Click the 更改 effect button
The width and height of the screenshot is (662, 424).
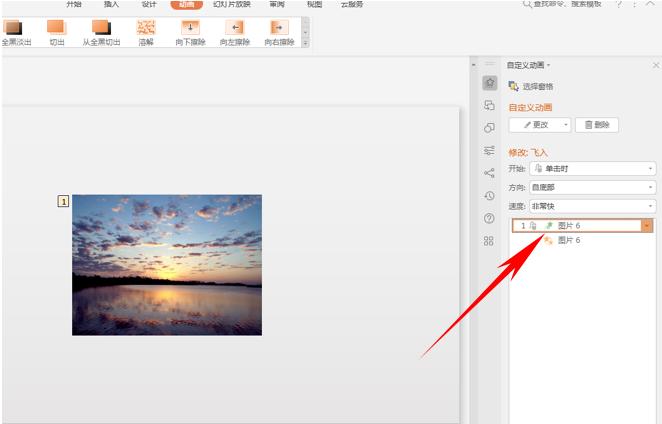(x=535, y=125)
